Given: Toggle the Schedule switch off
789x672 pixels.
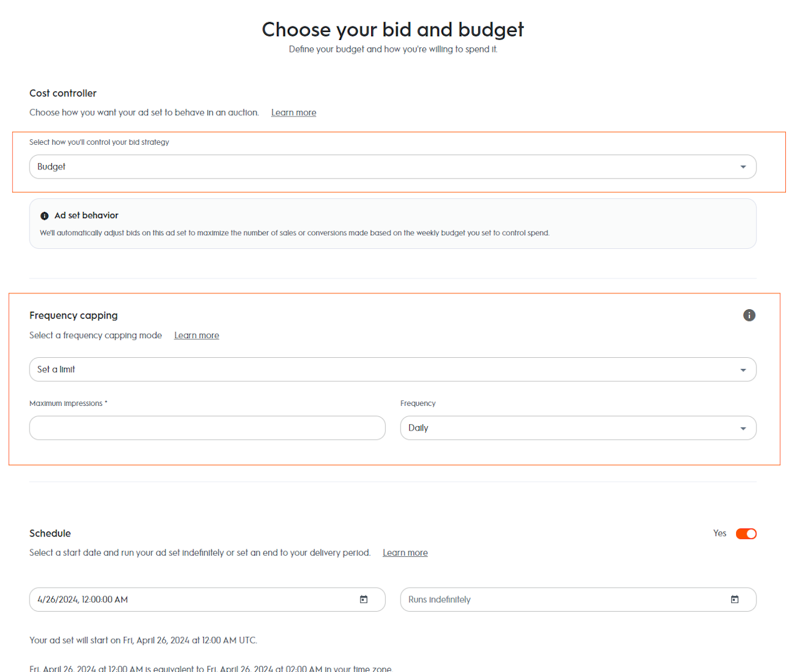Looking at the screenshot, I should tap(746, 533).
